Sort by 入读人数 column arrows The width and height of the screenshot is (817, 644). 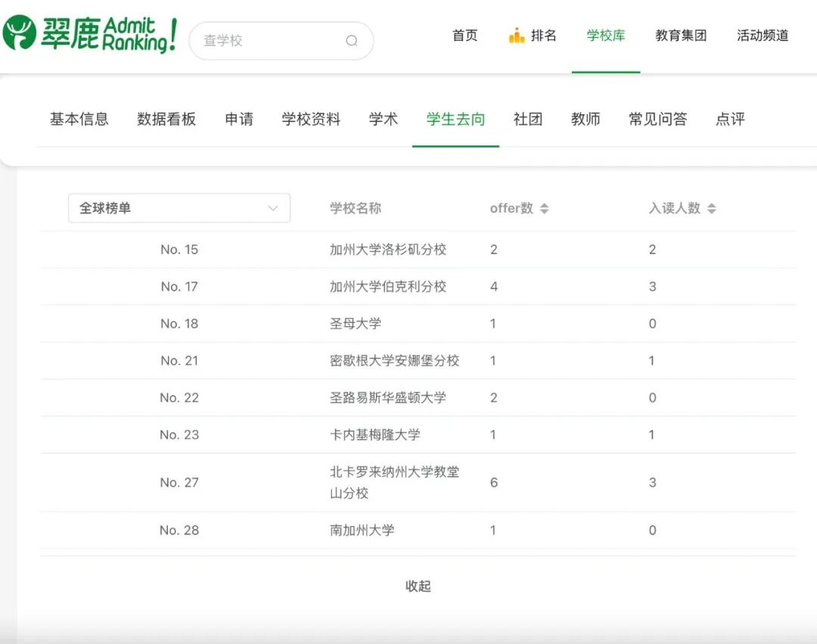(711, 209)
